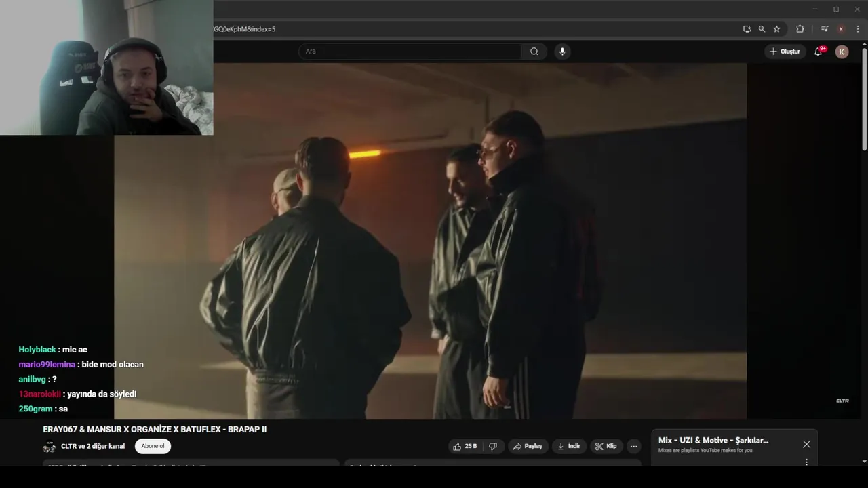Click the Klip scissors button
This screenshot has height=488, width=868.
[606, 446]
